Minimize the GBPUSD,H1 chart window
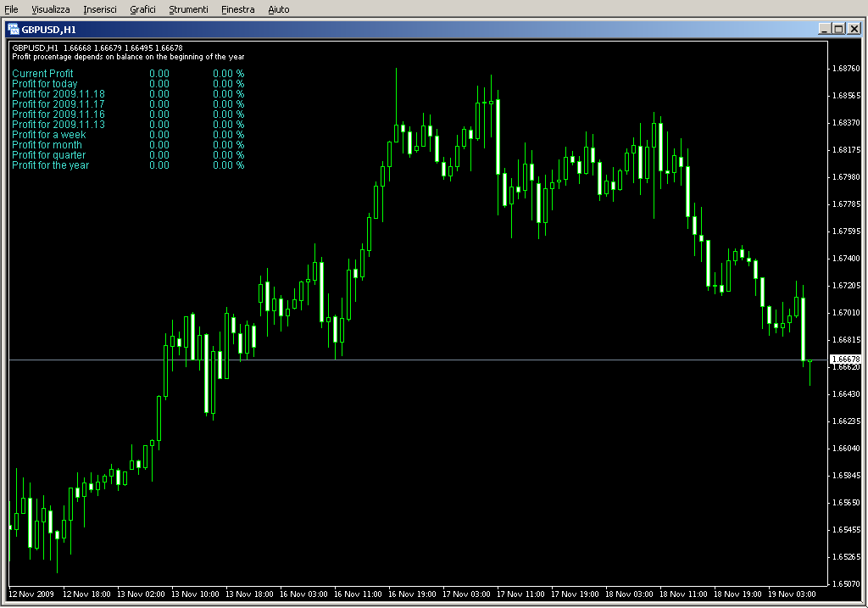The height and width of the screenshot is (608, 868). point(824,29)
